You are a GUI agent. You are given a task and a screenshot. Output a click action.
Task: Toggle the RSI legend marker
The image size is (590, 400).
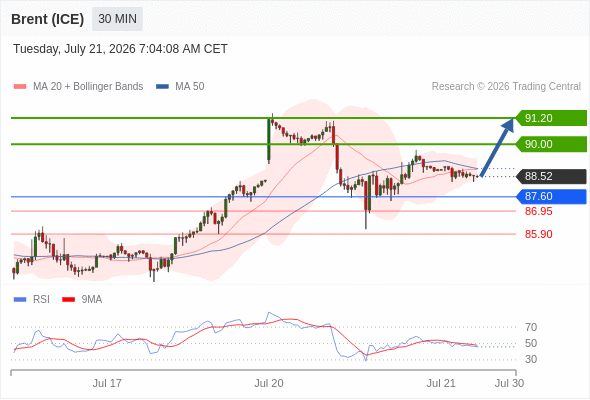20,300
